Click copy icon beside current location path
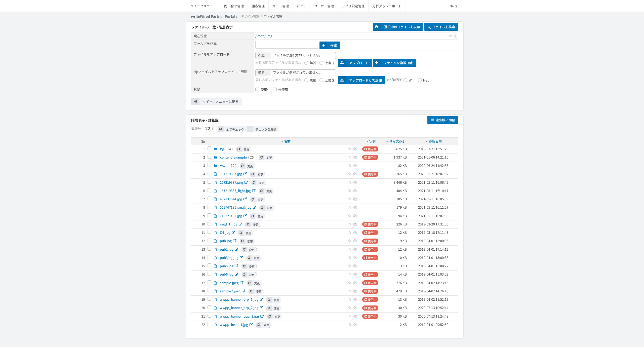This screenshot has height=347, width=644. click(456, 36)
